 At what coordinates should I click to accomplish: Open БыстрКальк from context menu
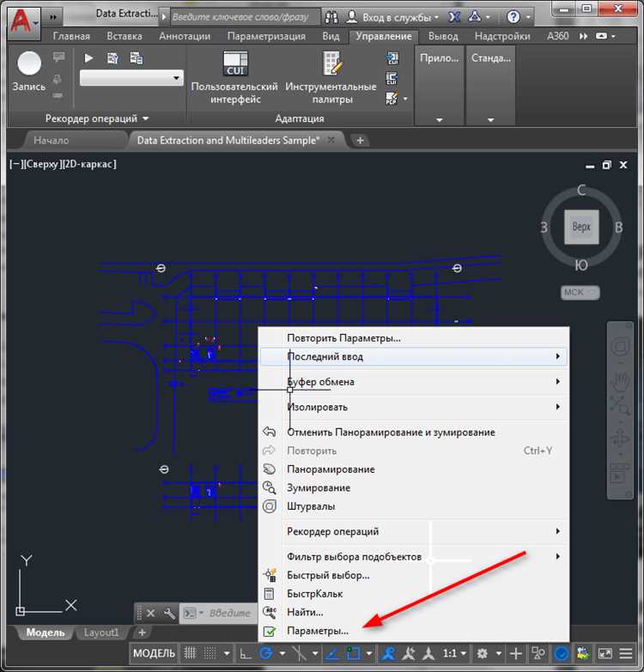(x=414, y=594)
